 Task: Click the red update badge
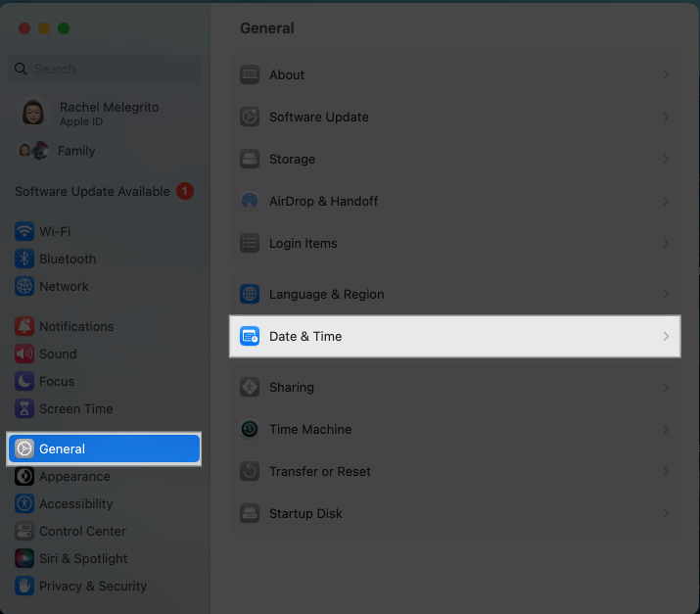[185, 191]
